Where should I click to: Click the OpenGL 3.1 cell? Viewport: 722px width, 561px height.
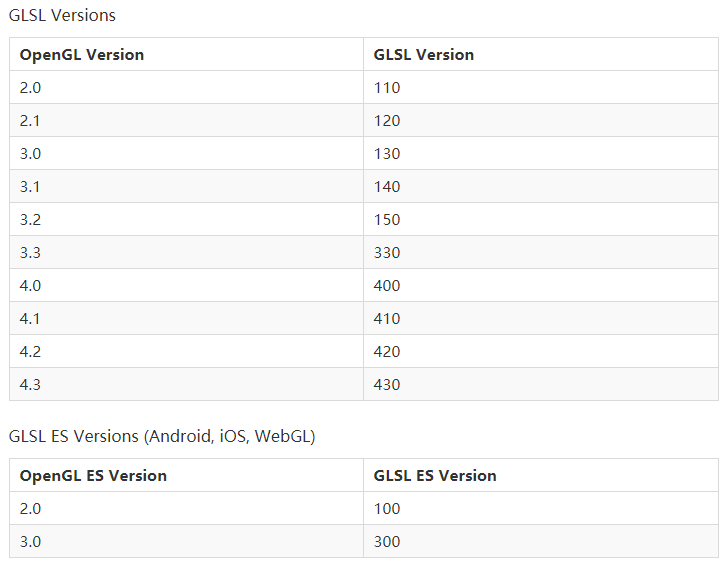tap(30, 187)
